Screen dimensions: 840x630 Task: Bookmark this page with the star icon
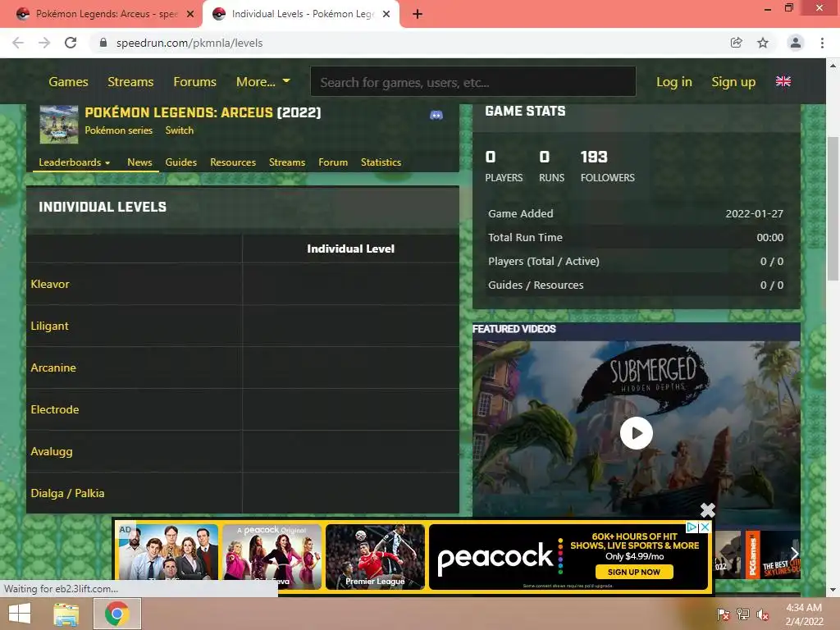click(x=763, y=43)
